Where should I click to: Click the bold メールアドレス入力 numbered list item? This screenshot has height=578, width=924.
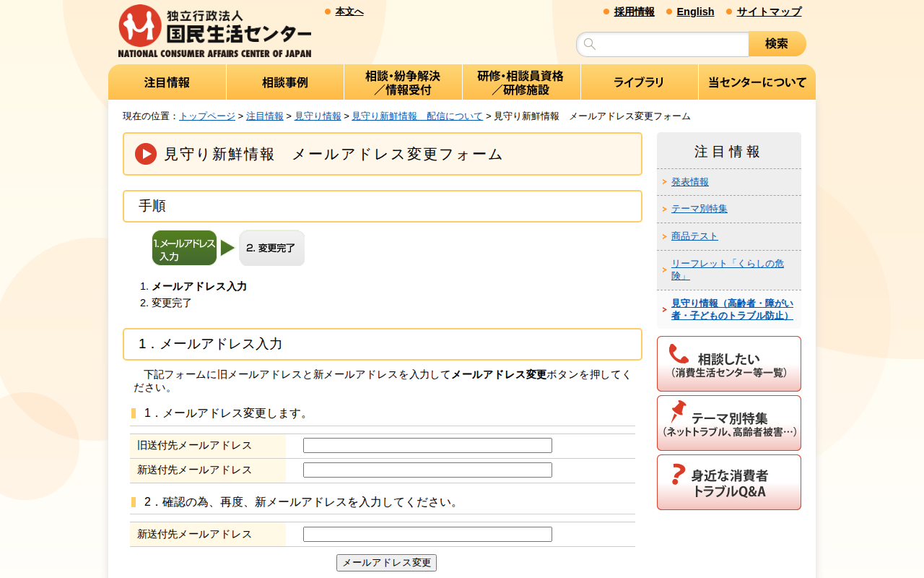199,286
